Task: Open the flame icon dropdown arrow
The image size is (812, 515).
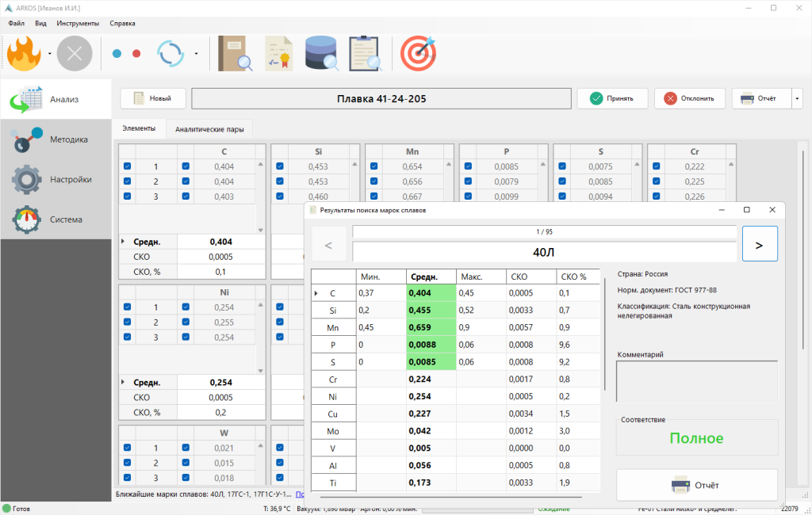Action: click(50, 55)
